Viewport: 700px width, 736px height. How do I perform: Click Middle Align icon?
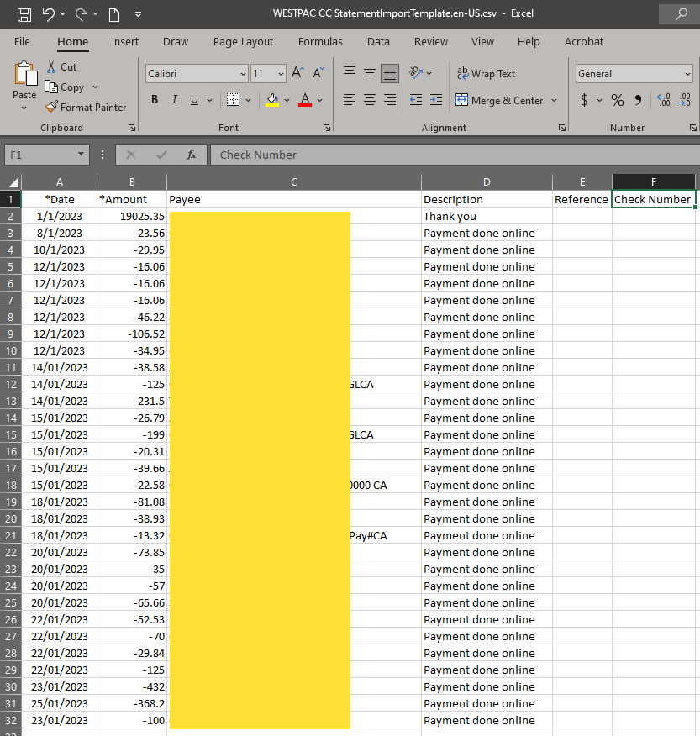pos(370,73)
